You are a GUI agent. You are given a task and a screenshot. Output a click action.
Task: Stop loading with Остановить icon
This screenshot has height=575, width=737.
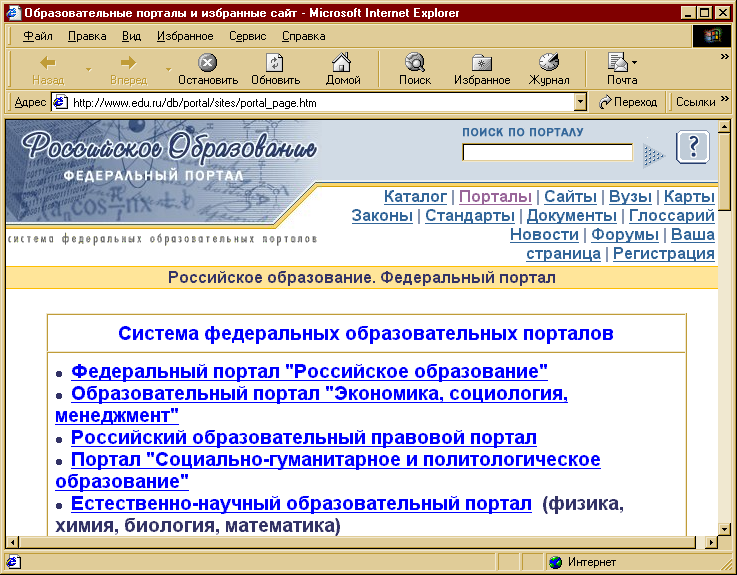point(207,62)
